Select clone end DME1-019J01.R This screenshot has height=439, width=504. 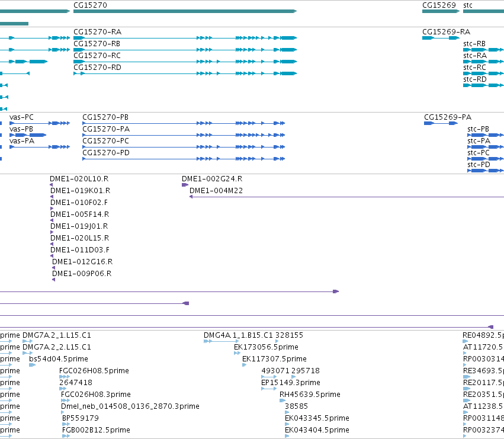52,232
